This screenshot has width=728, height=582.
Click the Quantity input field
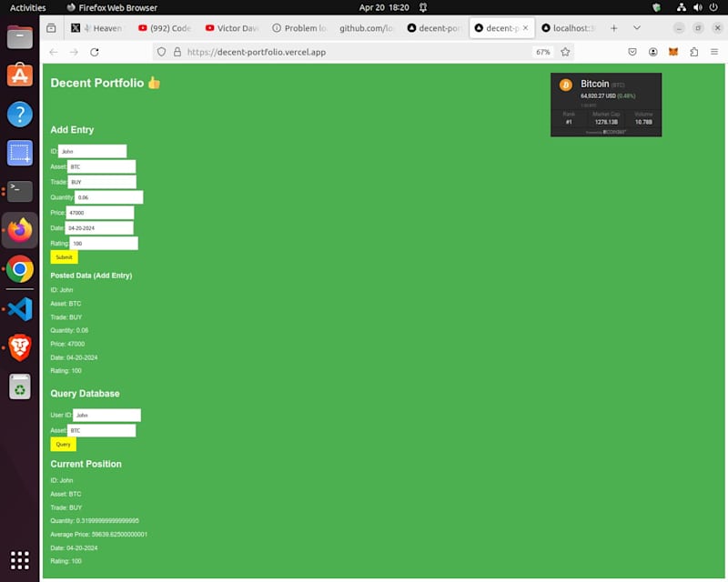coord(108,197)
